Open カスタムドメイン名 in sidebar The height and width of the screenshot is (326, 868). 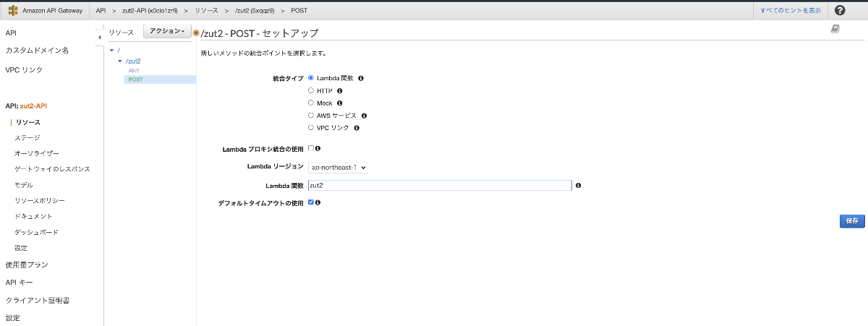(37, 51)
